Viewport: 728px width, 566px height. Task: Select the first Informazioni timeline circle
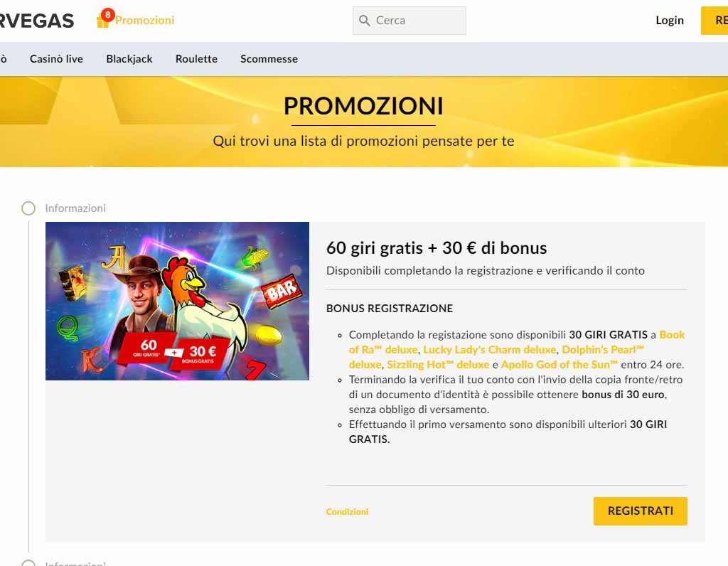(28, 208)
